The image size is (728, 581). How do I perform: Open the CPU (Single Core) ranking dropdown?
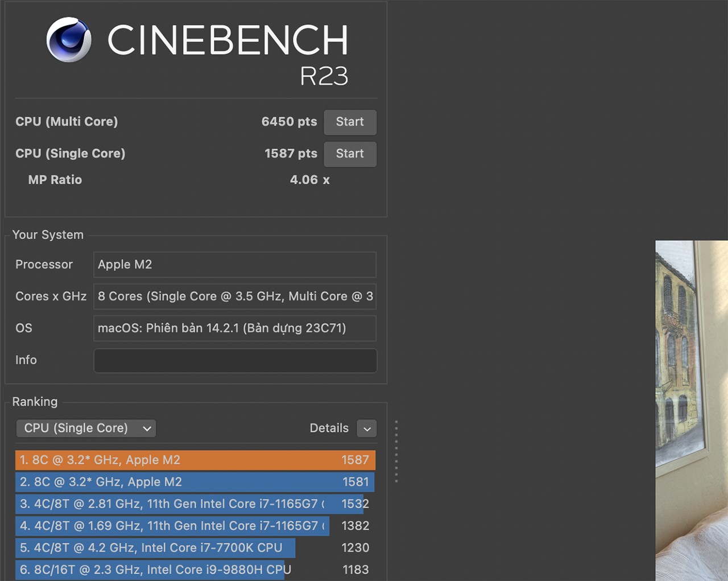coord(85,428)
